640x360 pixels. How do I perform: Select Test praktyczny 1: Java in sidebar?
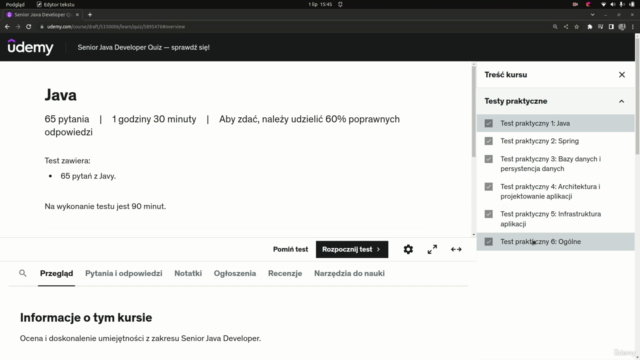[556, 123]
